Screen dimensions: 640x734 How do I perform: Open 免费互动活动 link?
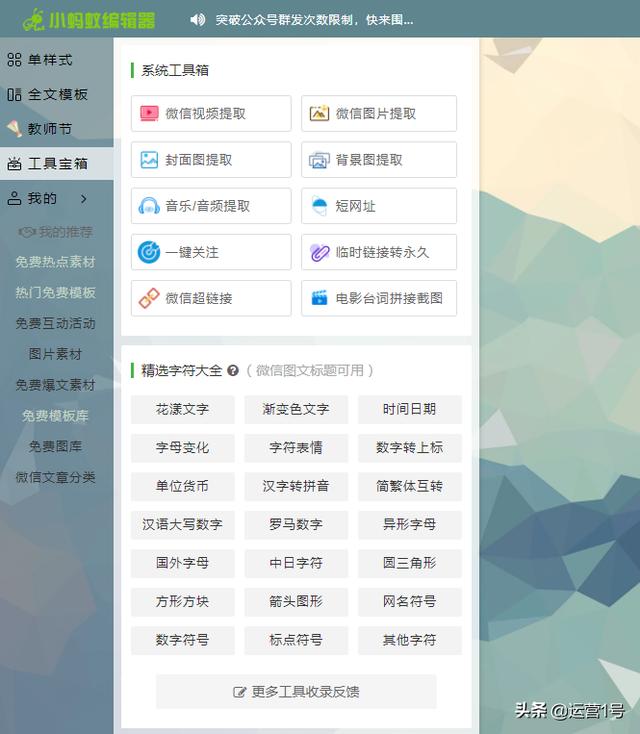coord(55,323)
